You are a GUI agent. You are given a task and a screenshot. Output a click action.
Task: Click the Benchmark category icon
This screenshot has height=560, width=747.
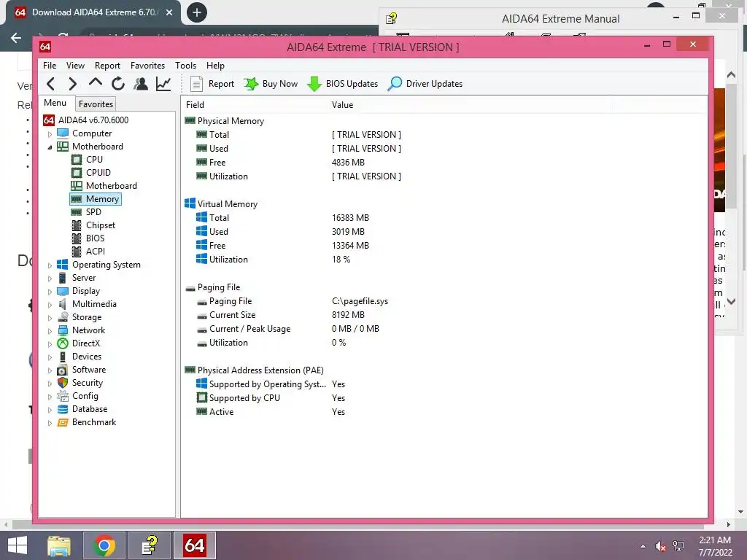(x=63, y=422)
